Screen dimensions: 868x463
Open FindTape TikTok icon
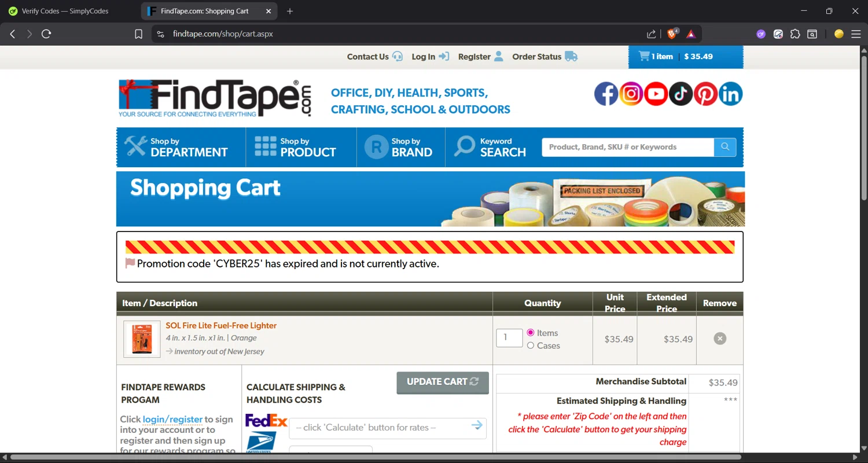coord(681,94)
